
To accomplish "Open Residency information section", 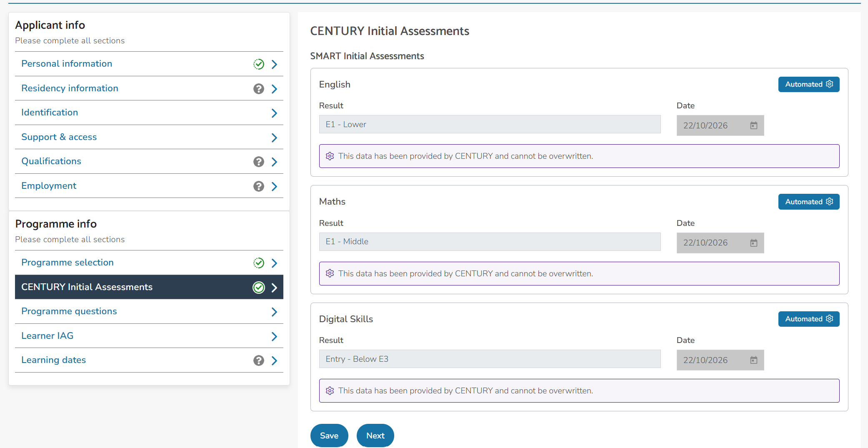I will click(149, 88).
